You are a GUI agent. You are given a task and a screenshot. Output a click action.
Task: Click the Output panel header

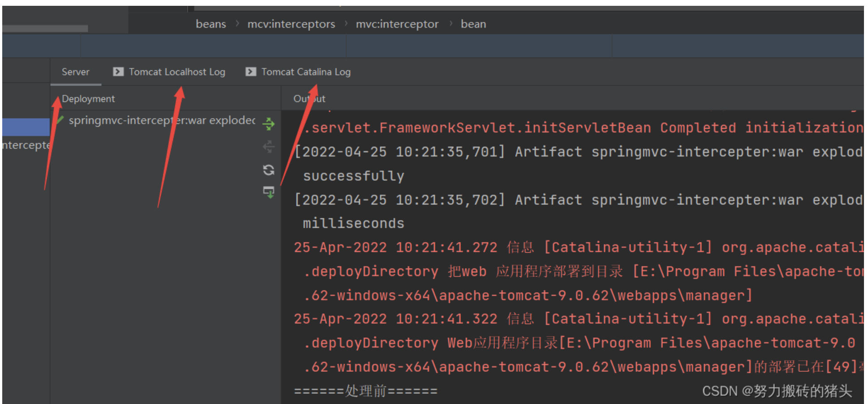[x=309, y=99]
